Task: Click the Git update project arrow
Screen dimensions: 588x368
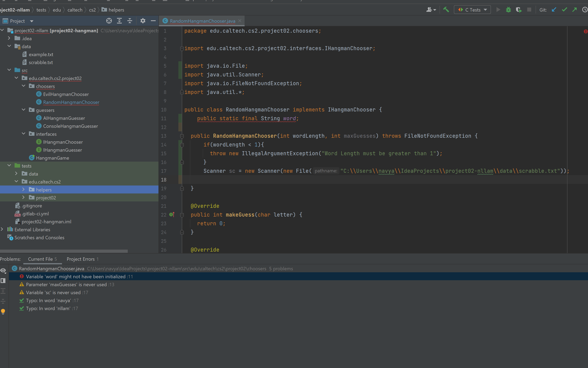Action: pyautogui.click(x=554, y=10)
